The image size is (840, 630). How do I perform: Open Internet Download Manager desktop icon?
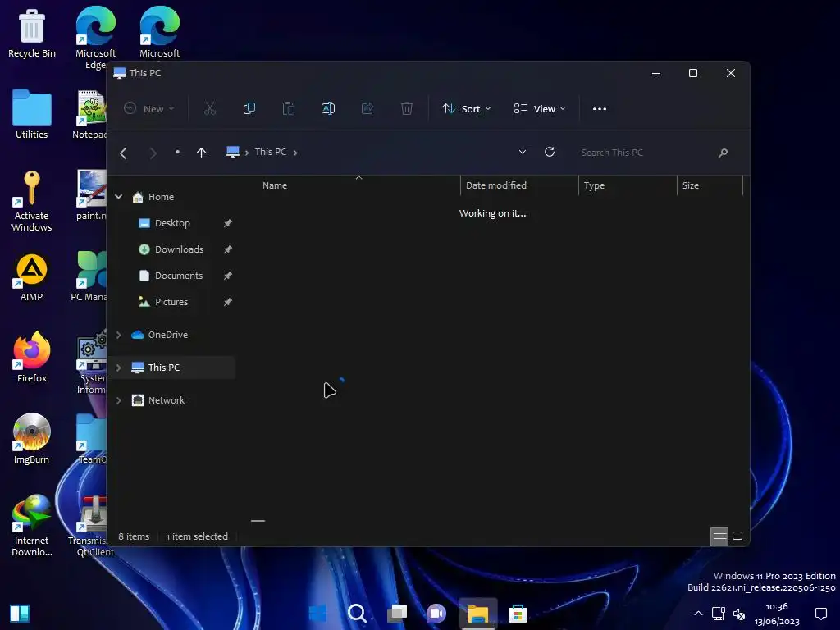coord(32,526)
